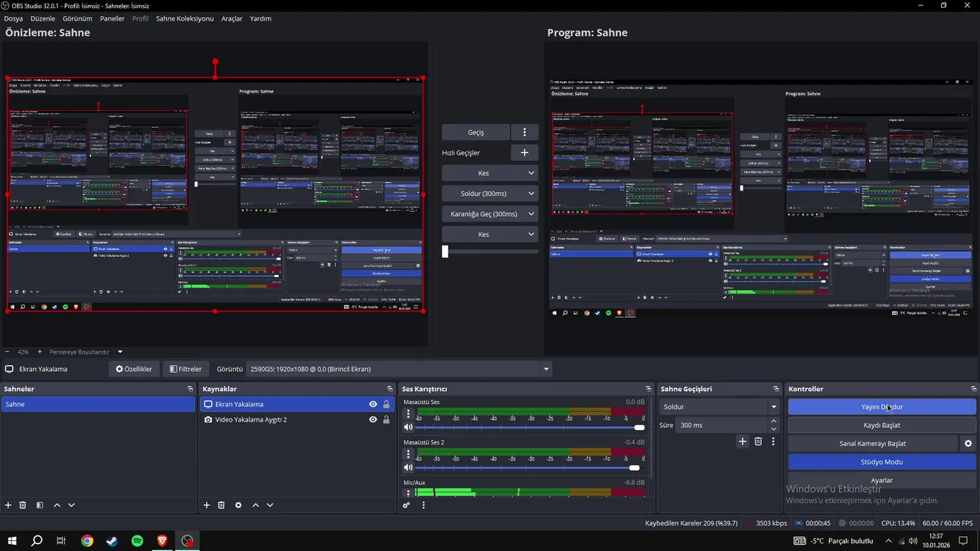Mute Masaüstü Ses audio
Image resolution: width=980 pixels, height=551 pixels.
[408, 427]
